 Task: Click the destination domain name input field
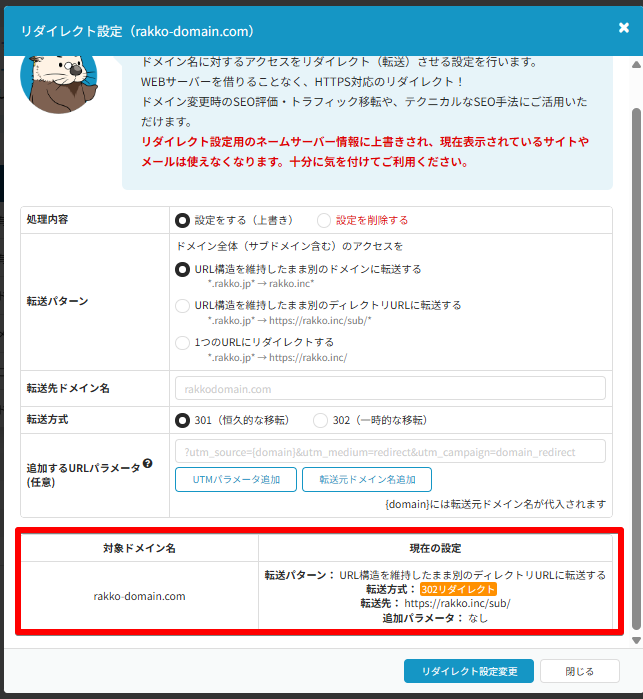(390, 388)
